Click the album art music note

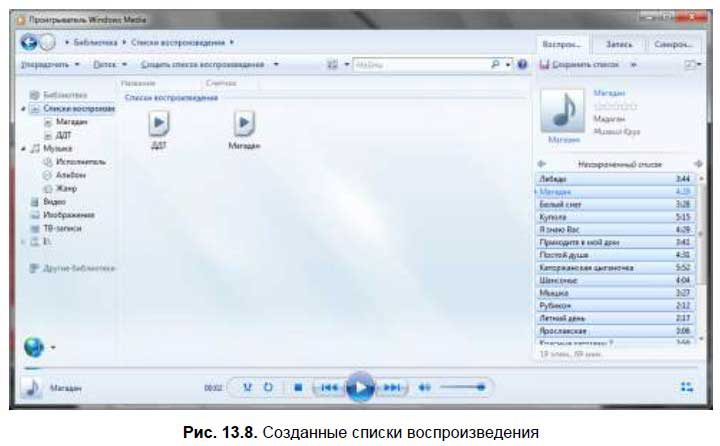[x=562, y=111]
